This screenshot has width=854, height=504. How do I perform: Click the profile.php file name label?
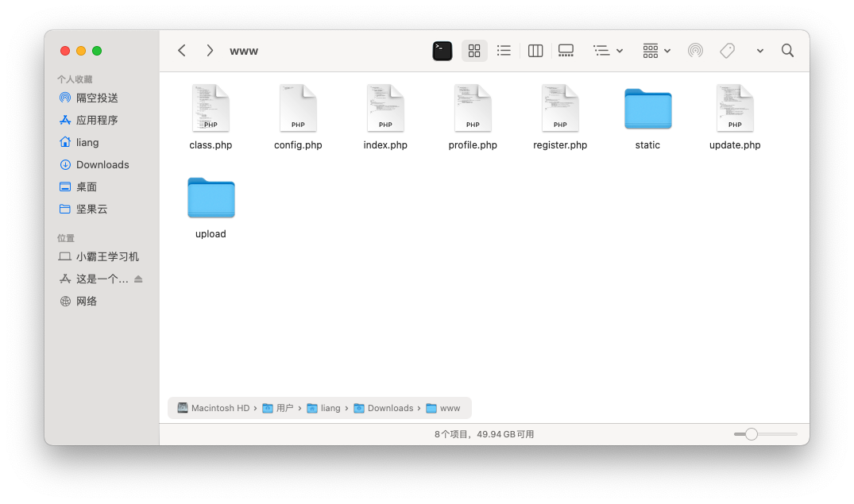point(473,144)
